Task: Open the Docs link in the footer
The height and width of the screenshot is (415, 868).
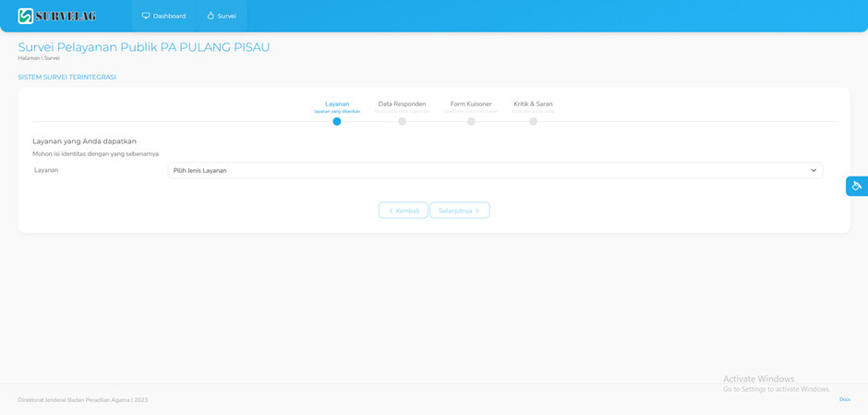Action: click(844, 399)
